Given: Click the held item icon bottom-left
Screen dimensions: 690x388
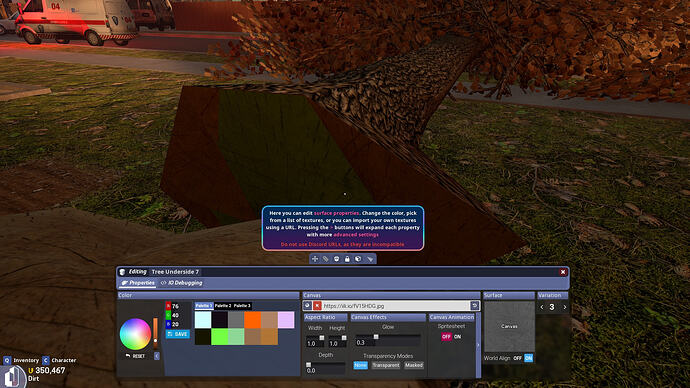Looking at the screenshot, I should (13, 377).
